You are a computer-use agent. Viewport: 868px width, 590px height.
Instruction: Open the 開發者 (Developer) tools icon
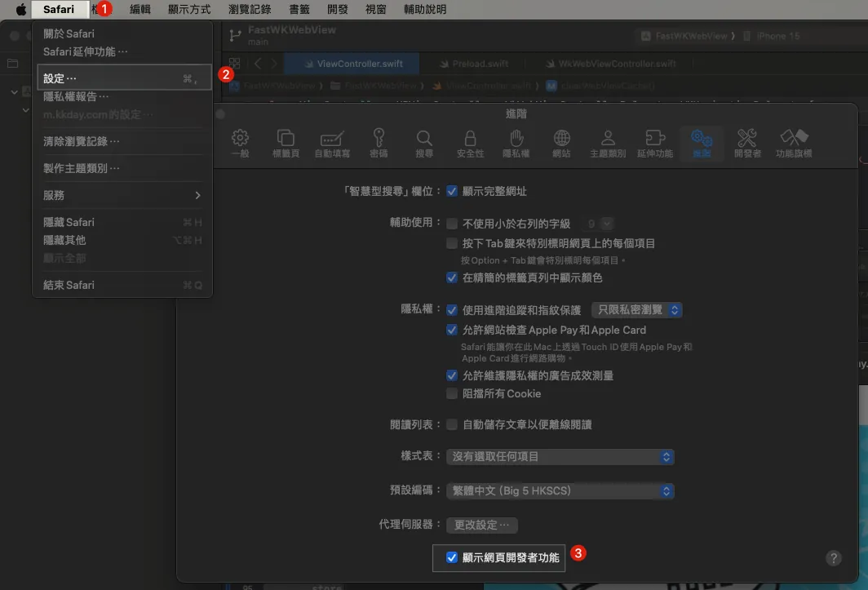(x=746, y=143)
